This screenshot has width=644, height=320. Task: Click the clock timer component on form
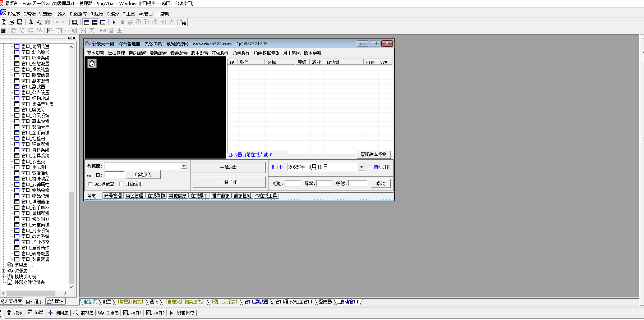[92, 64]
